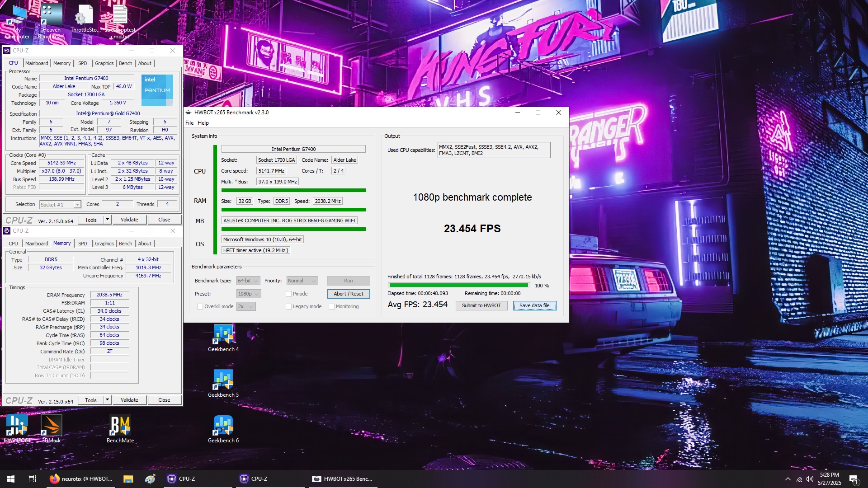Toggle the Overkill mode checkbox
Screen dimensions: 868x488
tap(200, 306)
